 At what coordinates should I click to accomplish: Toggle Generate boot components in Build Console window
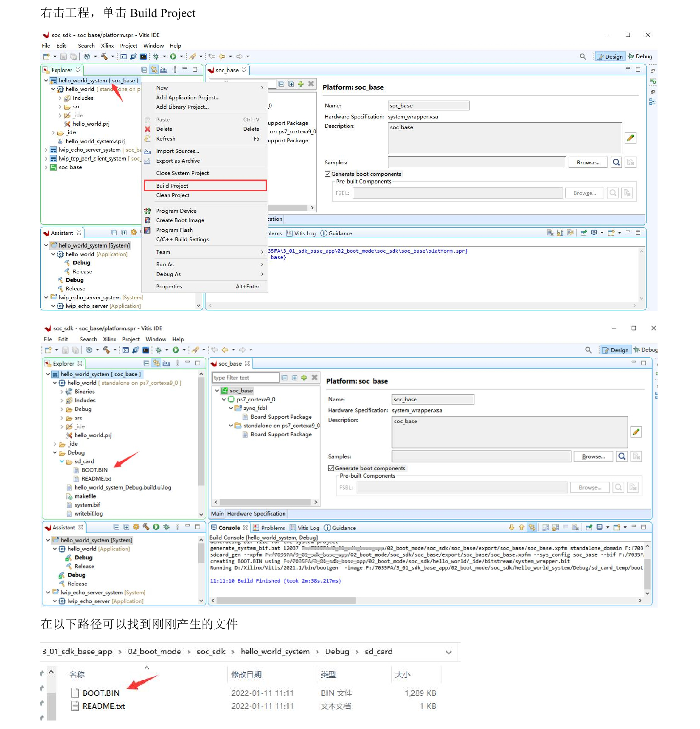331,468
